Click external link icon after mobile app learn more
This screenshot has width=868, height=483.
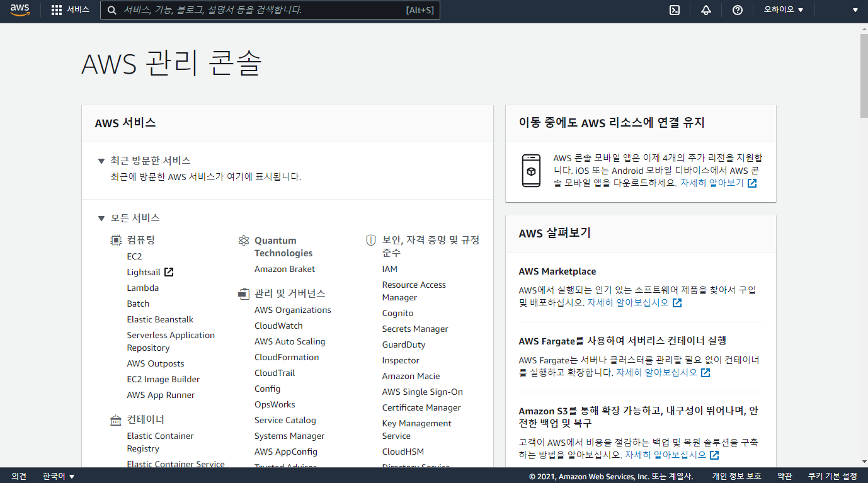(x=752, y=183)
